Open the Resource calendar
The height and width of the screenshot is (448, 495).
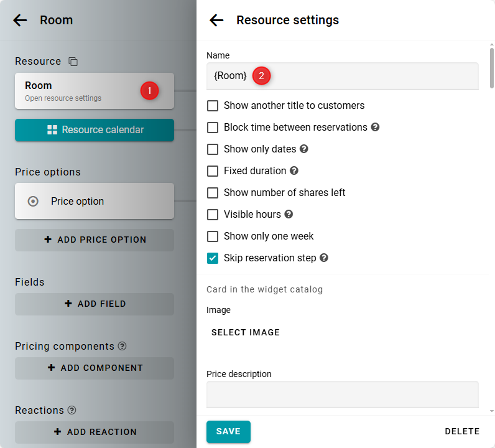pyautogui.click(x=95, y=130)
